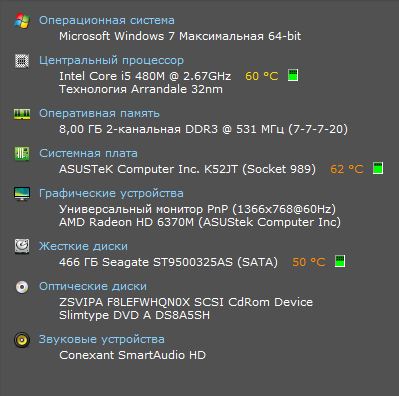The image size is (399, 396).
Task: Open the Операционная система section link
Action: [x=107, y=20]
